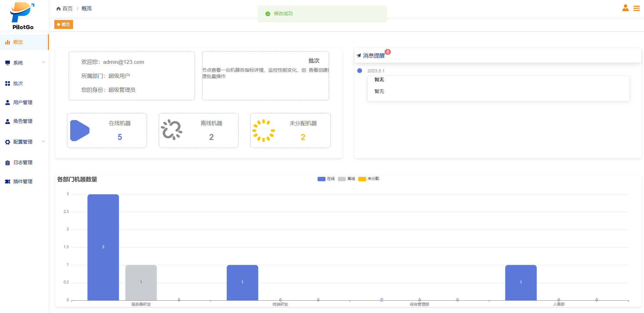Click the unassigned machines spinner icon
This screenshot has width=644, height=313.
[x=263, y=130]
